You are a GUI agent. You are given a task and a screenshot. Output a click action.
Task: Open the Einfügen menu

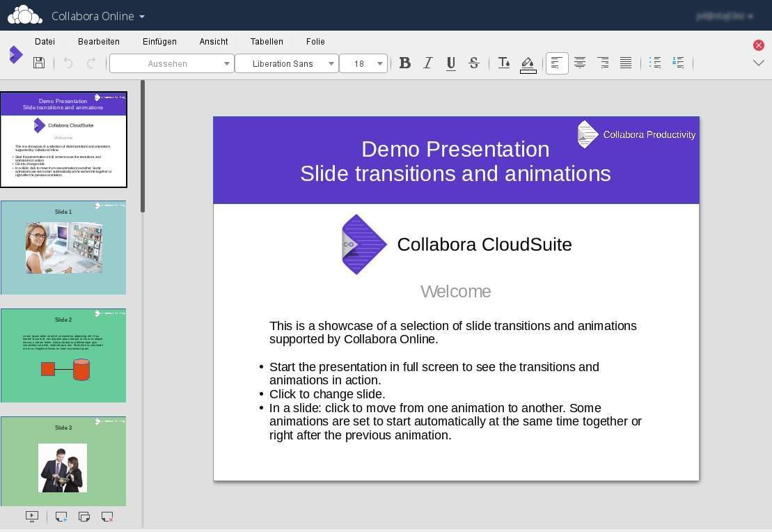pyautogui.click(x=159, y=42)
